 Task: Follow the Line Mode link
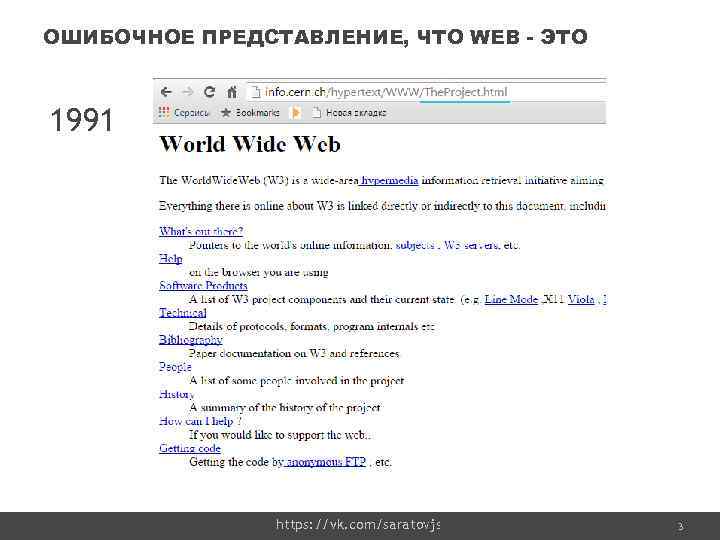pyautogui.click(x=511, y=299)
